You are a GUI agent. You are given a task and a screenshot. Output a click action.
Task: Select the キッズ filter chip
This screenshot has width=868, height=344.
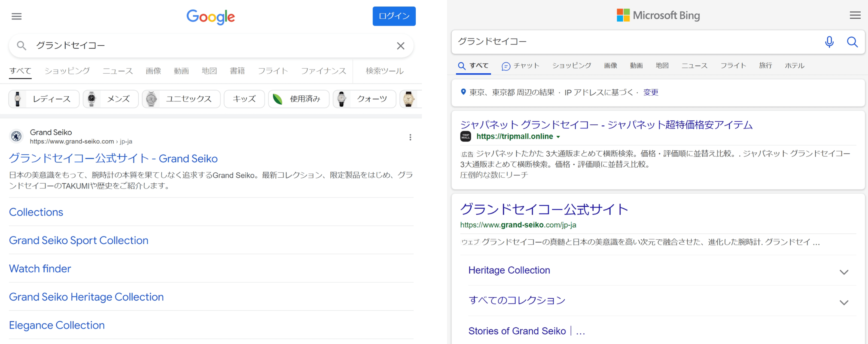pyautogui.click(x=244, y=99)
